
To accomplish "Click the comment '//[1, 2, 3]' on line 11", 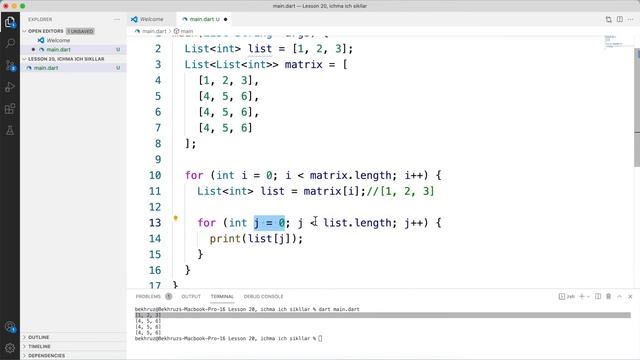I will [400, 191].
